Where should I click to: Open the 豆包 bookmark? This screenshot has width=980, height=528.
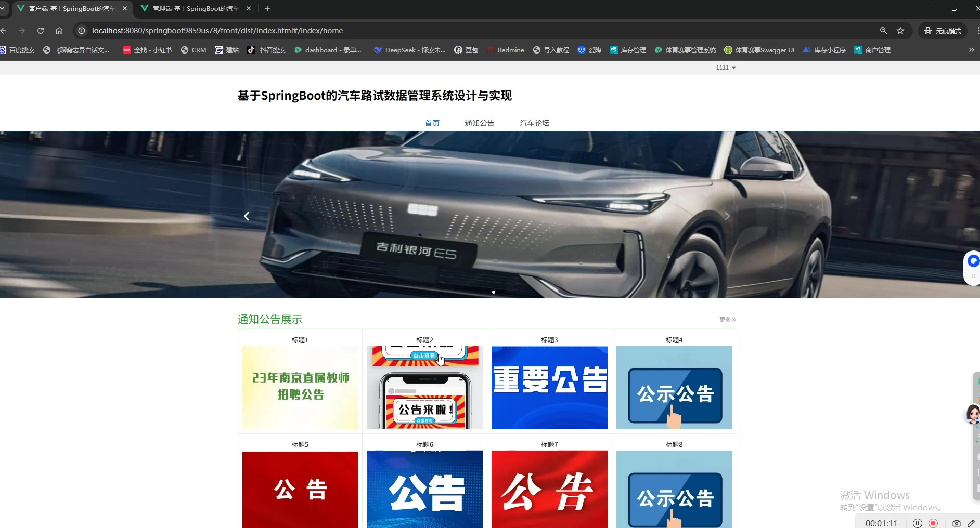[466, 50]
